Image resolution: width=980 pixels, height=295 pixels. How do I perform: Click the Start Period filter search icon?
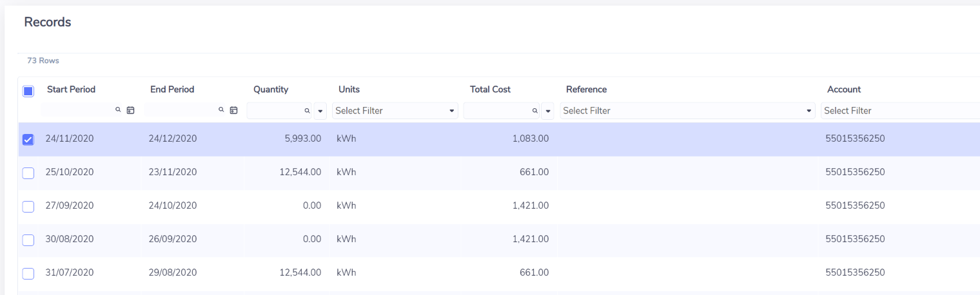pyautogui.click(x=118, y=111)
